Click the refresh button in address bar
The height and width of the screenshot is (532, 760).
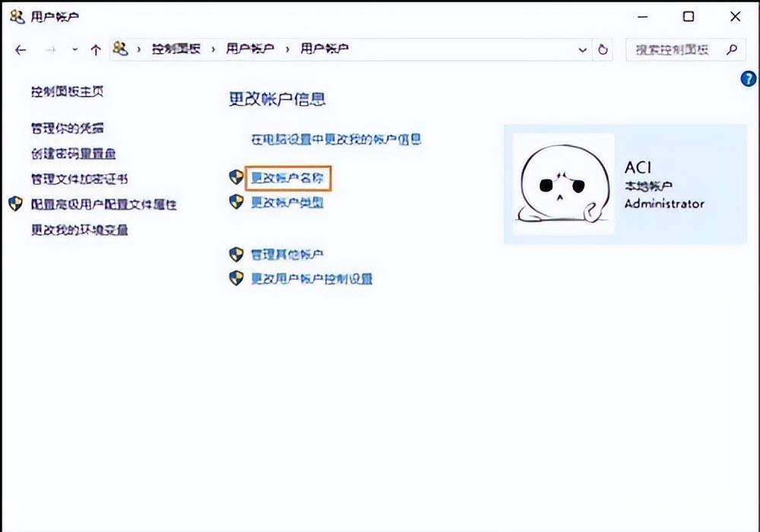tap(603, 49)
